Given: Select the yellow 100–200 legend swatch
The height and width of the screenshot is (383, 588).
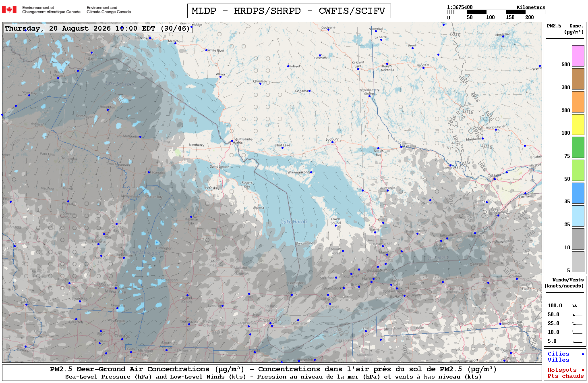Looking at the screenshot, I should coord(578,124).
